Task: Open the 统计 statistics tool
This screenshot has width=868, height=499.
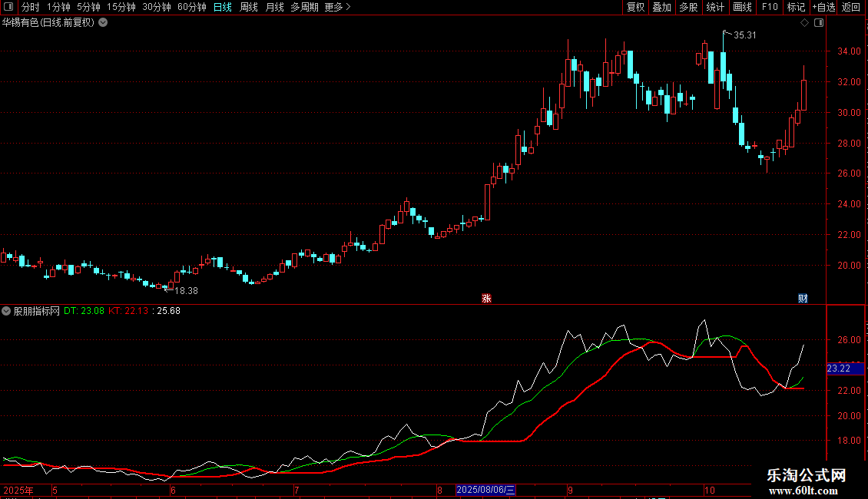Action: (x=715, y=7)
